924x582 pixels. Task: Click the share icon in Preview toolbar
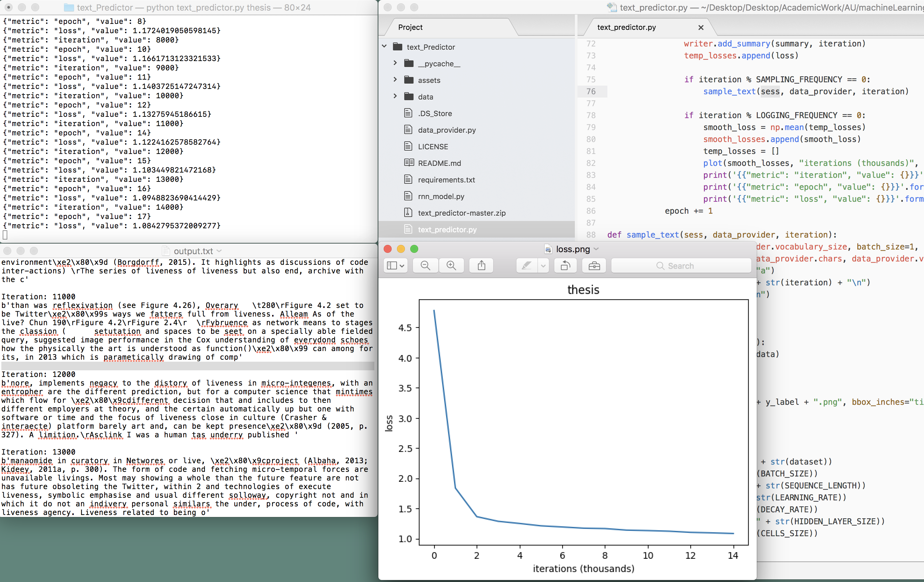[x=481, y=265]
